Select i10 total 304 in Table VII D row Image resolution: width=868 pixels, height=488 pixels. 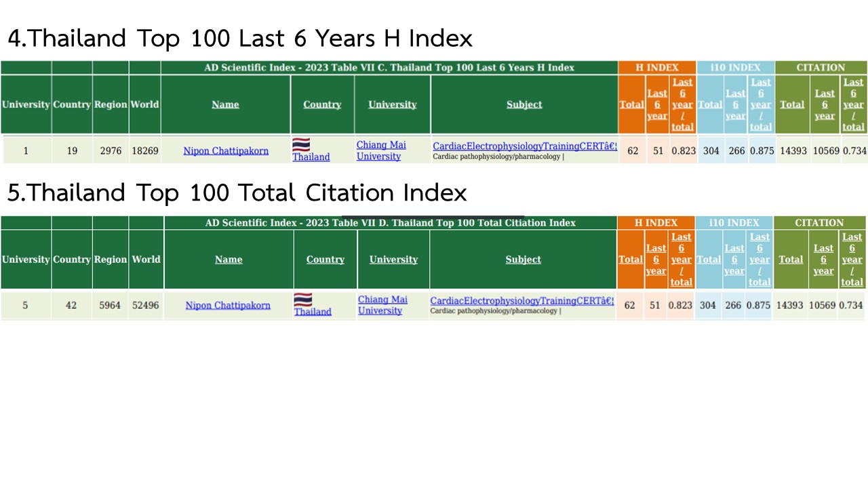[x=708, y=306]
